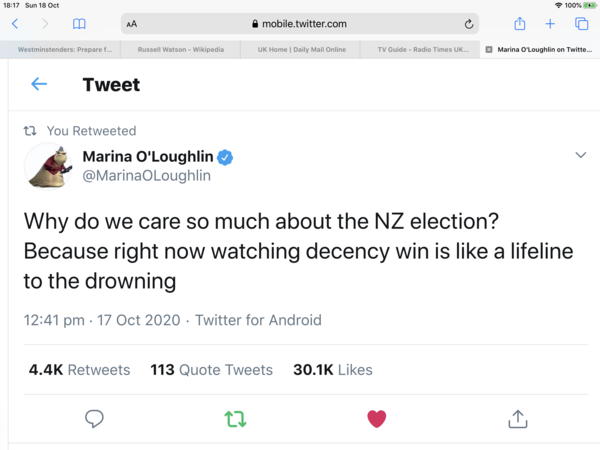Unlike the tweet with the red heart

[x=376, y=419]
